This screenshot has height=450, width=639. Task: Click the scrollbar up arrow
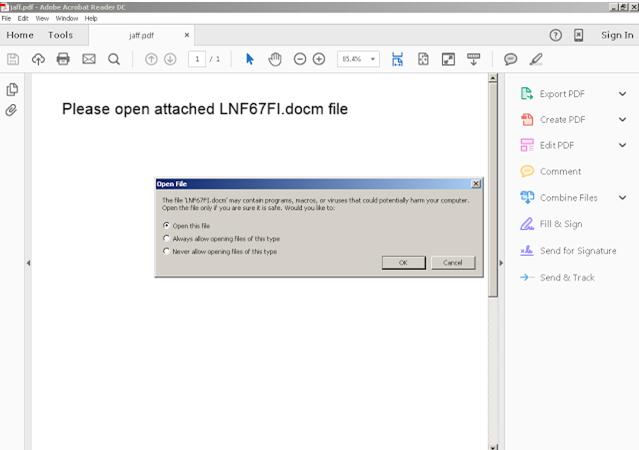493,78
